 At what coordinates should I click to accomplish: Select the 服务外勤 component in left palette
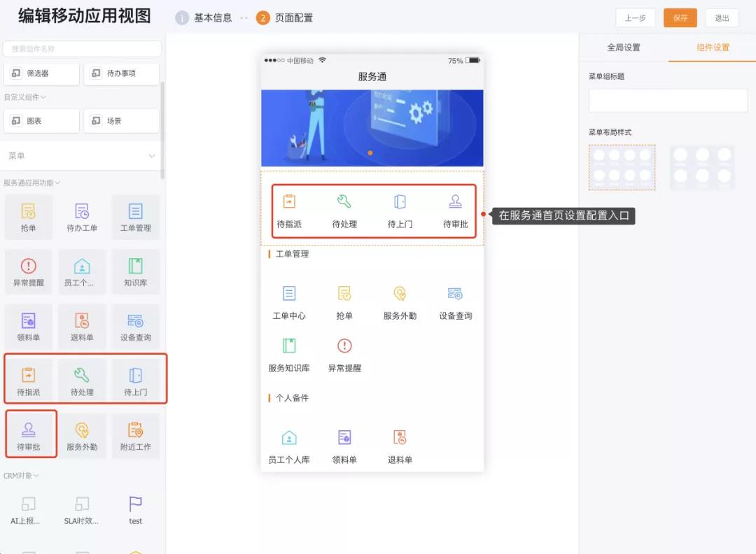click(82, 436)
